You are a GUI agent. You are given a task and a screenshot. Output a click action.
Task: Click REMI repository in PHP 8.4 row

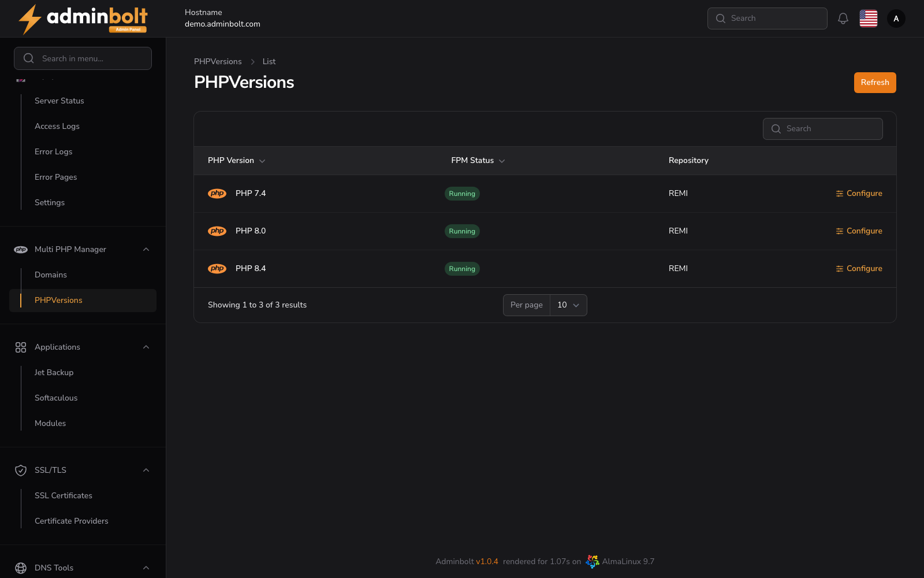click(678, 269)
